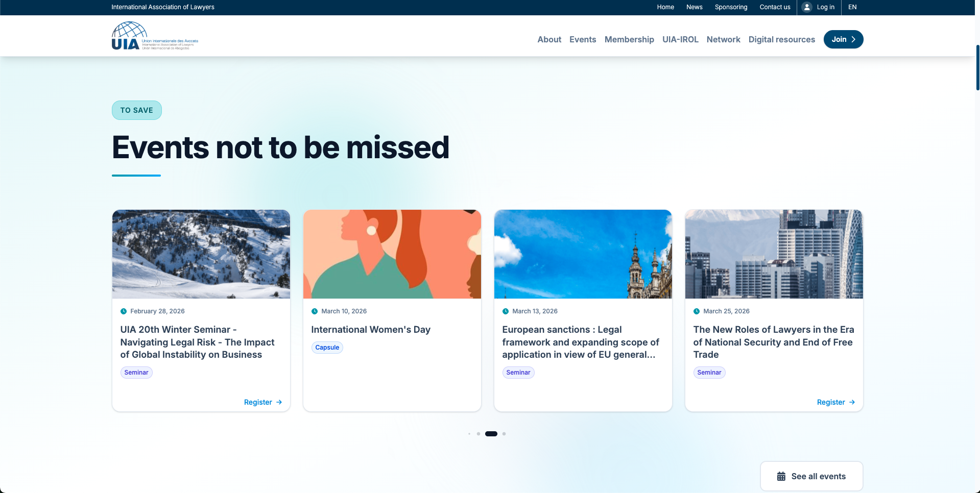Select the active dark carousel indicator
Viewport: 980px width, 493px height.
tap(491, 434)
